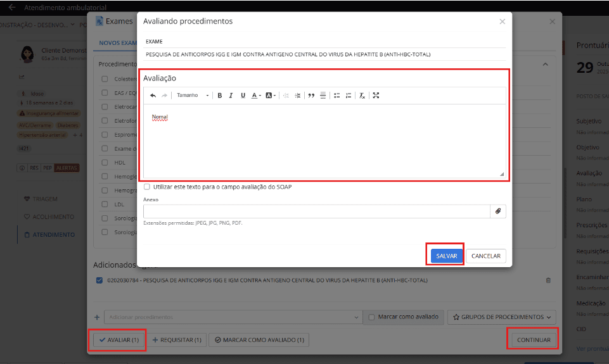Uncheck the added procedure 0202030784 checkbox
The width and height of the screenshot is (609, 364).
click(x=99, y=280)
